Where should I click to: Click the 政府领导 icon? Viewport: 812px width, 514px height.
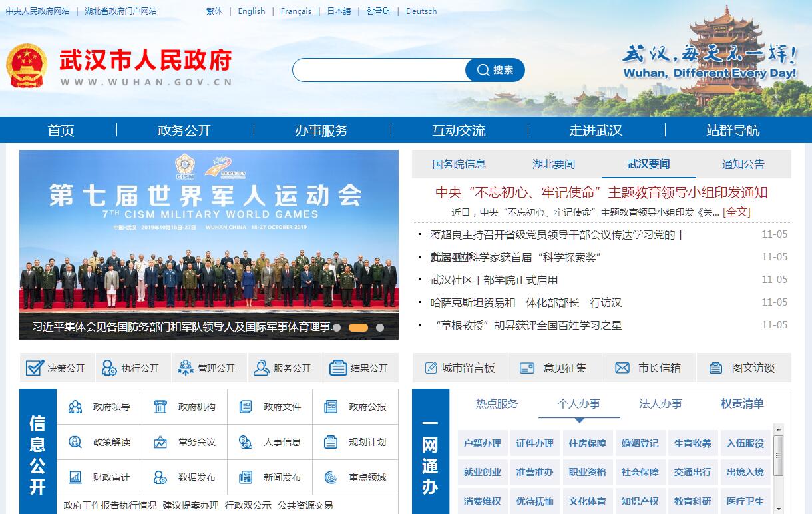tap(75, 407)
